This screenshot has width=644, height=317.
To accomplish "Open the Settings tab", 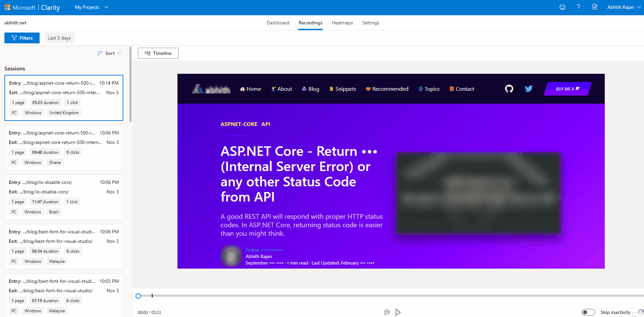I will [371, 23].
